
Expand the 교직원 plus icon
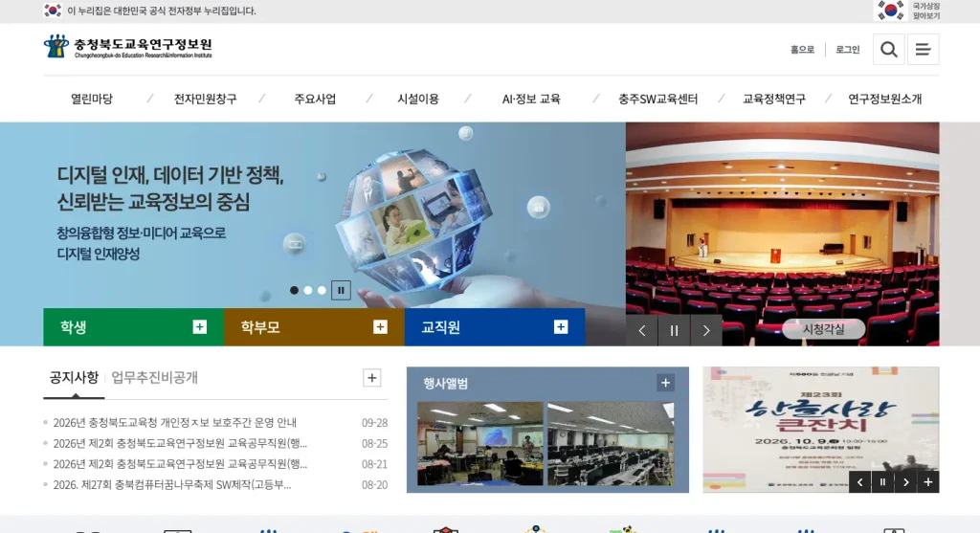click(x=561, y=327)
